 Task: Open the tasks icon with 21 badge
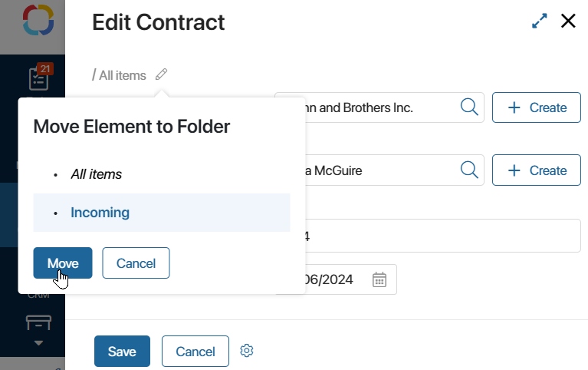point(39,77)
